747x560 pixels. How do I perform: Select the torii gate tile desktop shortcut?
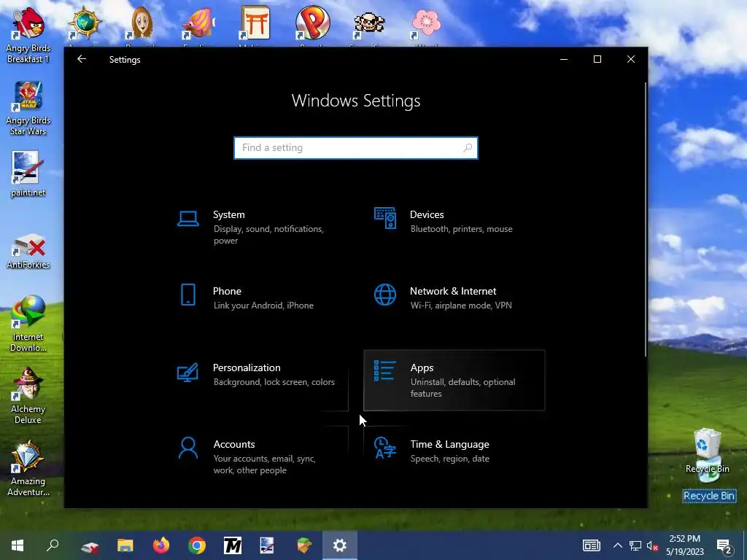pyautogui.click(x=255, y=24)
